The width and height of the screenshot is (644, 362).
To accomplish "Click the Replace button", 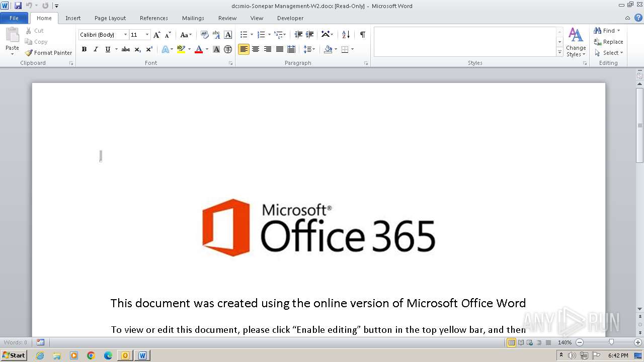I will point(609,42).
